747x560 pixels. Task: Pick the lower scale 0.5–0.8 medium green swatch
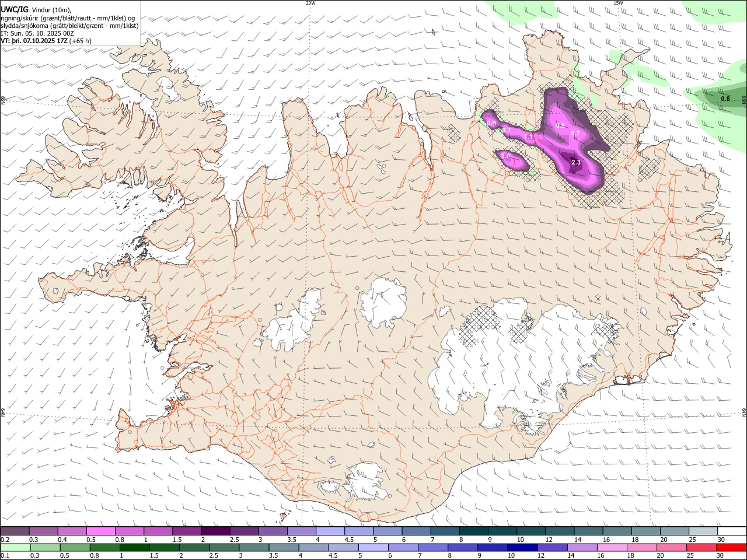click(x=75, y=547)
